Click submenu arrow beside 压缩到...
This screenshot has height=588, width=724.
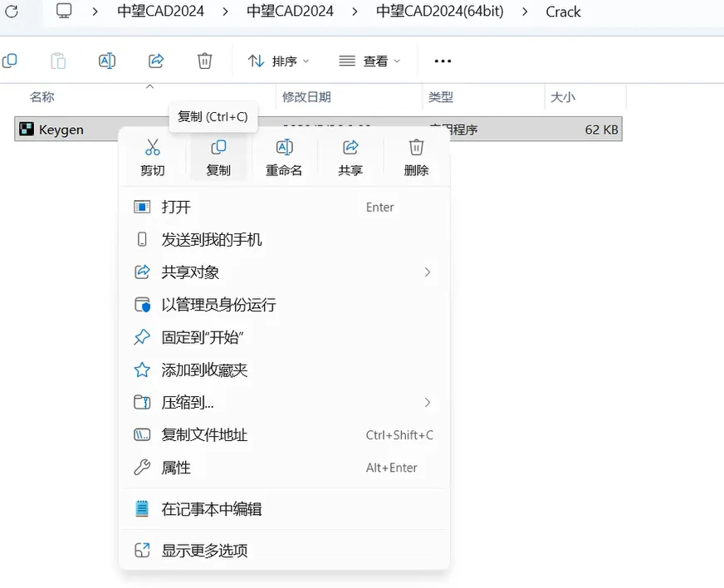[428, 402]
